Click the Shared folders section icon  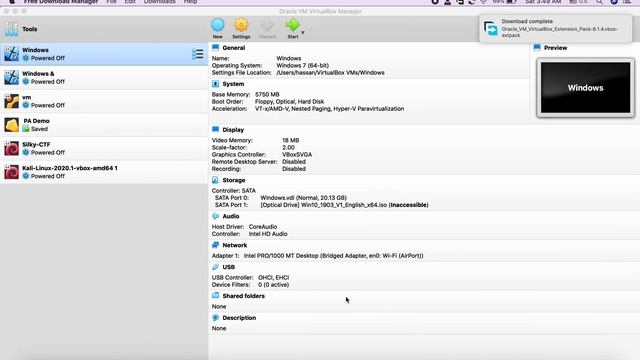216,296
